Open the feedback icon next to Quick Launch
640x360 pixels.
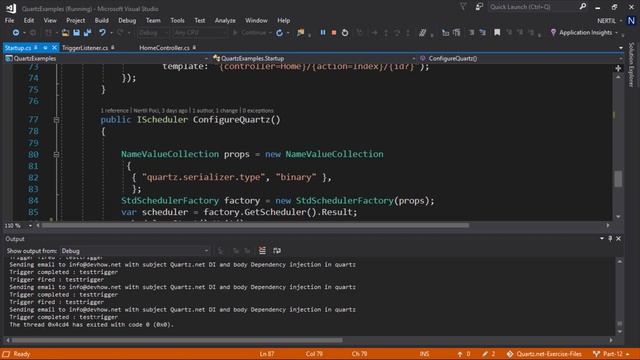coord(479,7)
